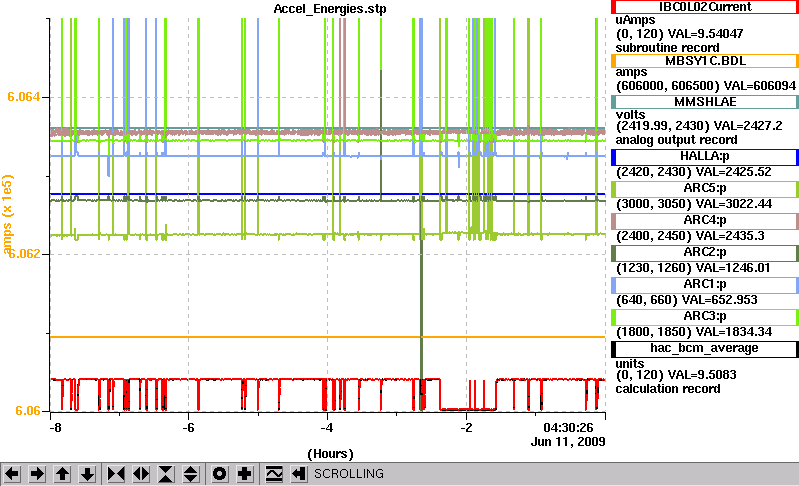Click the vertical zoom-in hourglass icon
This screenshot has width=799, height=486.
166,474
